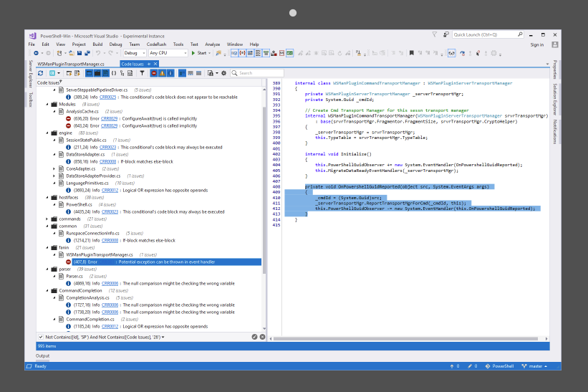Toggle the Error severity filter button
The height and width of the screenshot is (392, 588).
(x=154, y=73)
